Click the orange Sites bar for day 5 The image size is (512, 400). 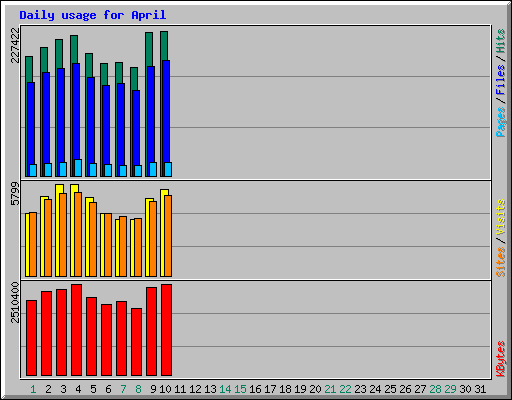pos(93,239)
